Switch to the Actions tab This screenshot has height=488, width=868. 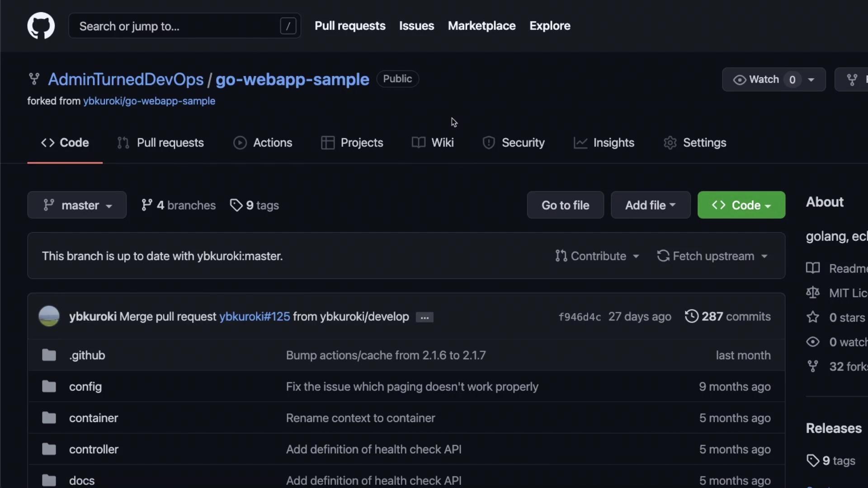pos(263,143)
